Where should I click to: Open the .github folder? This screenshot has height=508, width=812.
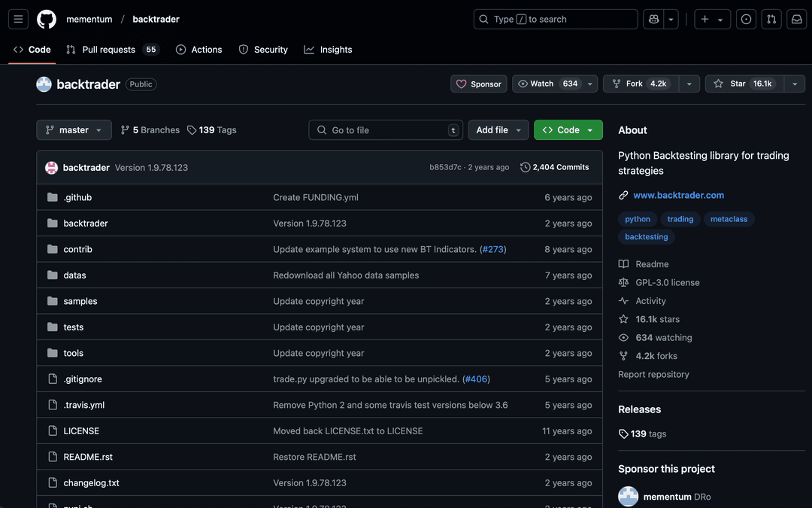click(77, 197)
